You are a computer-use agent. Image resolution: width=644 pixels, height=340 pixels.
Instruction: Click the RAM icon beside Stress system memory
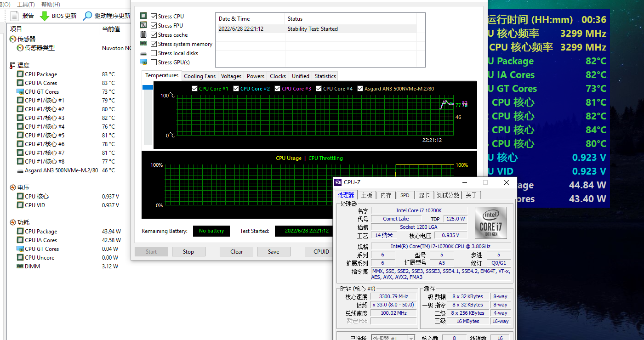[x=143, y=44]
